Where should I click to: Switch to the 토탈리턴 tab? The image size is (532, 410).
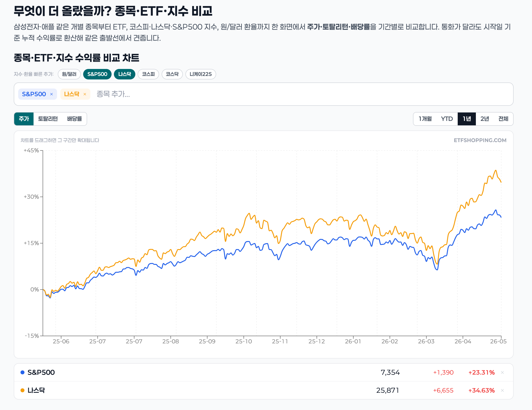48,119
